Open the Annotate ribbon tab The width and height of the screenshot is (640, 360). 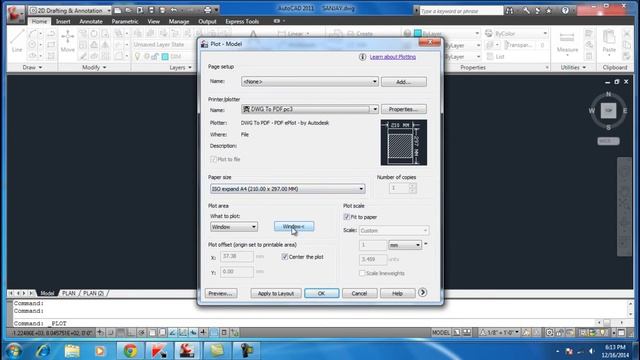point(91,21)
